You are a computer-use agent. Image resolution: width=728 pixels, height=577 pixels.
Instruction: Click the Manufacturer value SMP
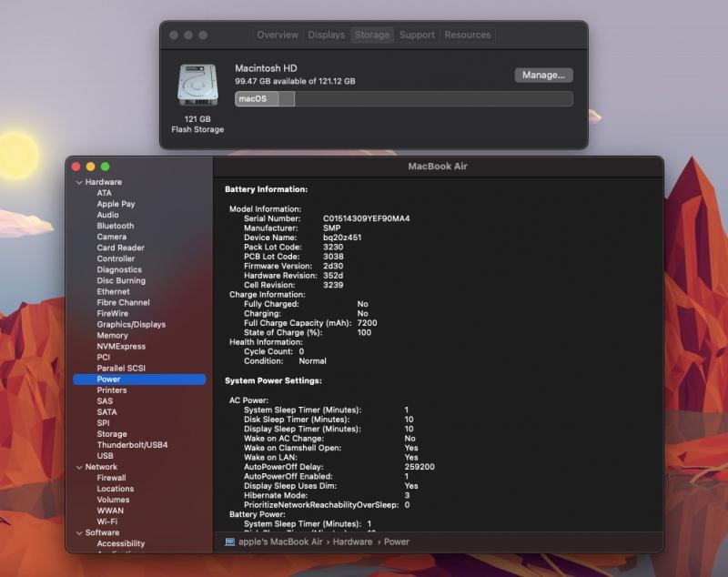[x=331, y=228]
